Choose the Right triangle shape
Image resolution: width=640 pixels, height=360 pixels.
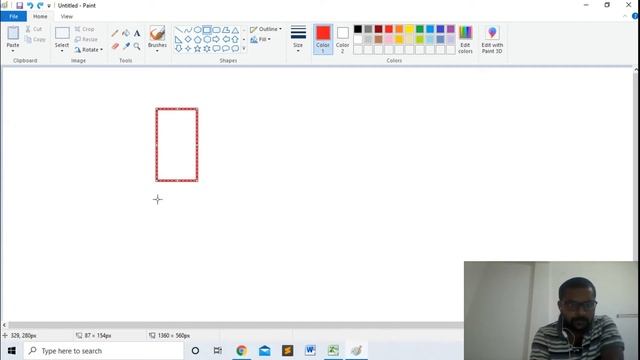[179, 40]
